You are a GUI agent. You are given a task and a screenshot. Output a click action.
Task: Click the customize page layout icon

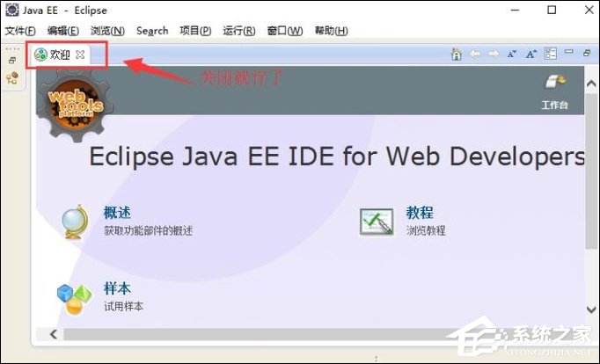pos(550,54)
